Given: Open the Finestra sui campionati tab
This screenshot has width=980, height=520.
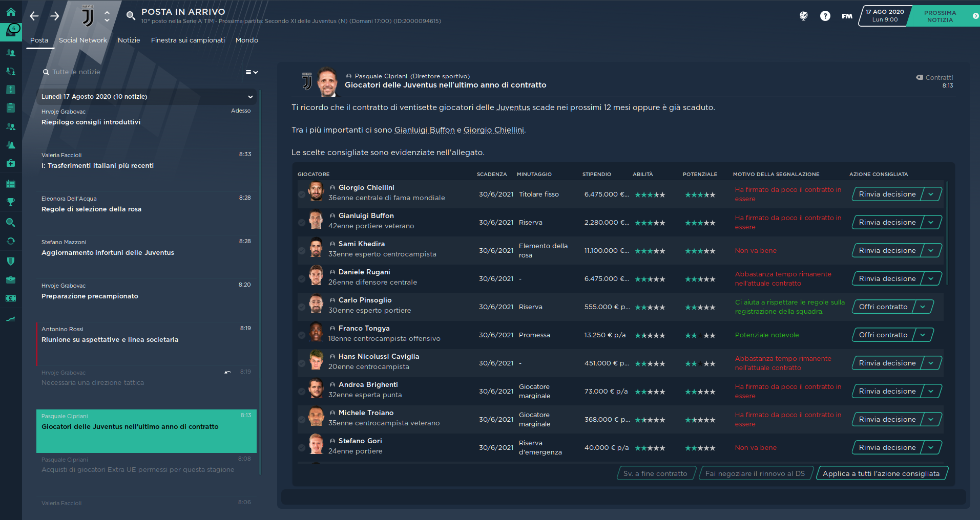Looking at the screenshot, I should [x=187, y=40].
